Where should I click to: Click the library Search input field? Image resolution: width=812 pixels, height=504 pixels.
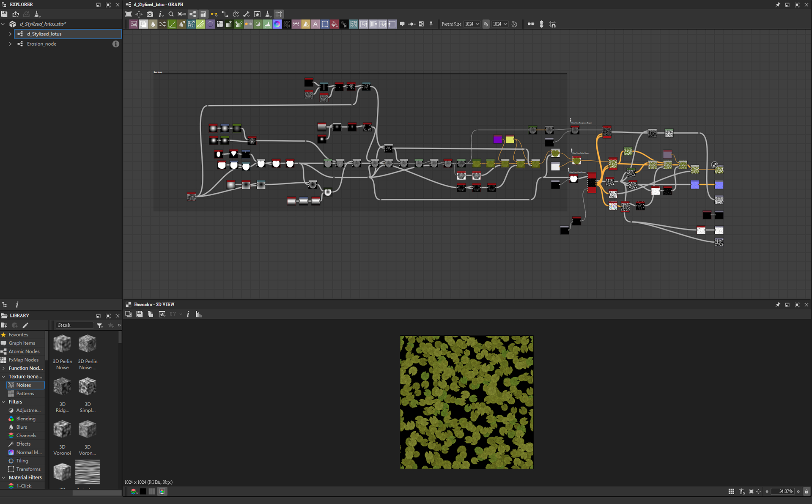click(x=74, y=325)
